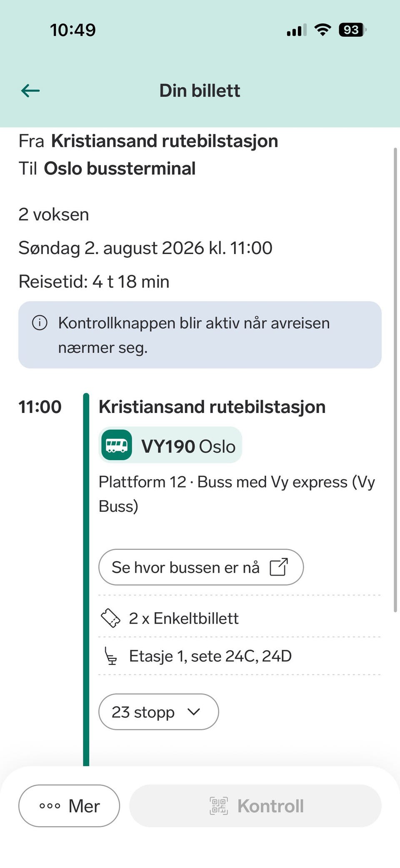The width and height of the screenshot is (400, 868).
Task: Tap the QR code icon on Kontroll
Action: pos(219,806)
